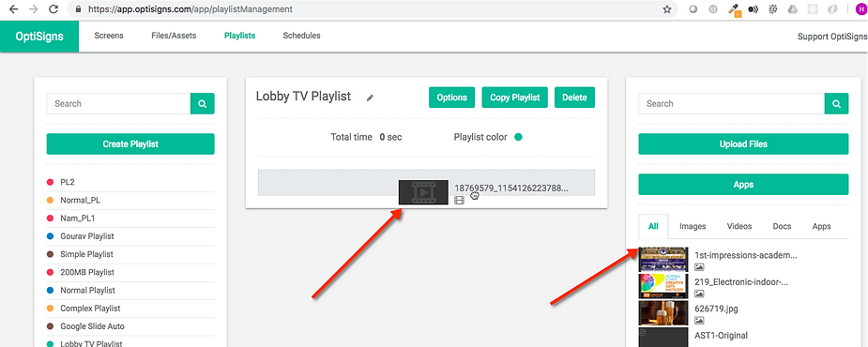Click the OptiSigns logo

tap(39, 37)
